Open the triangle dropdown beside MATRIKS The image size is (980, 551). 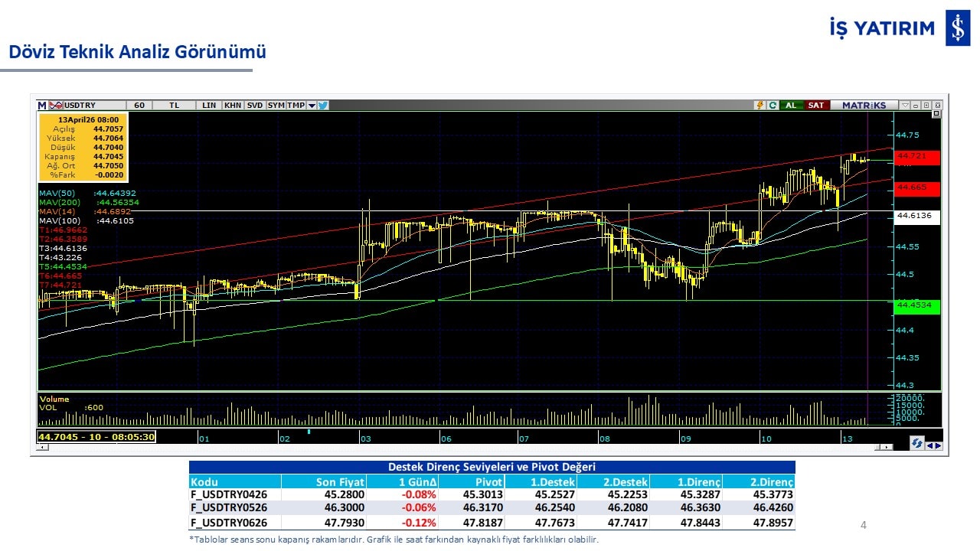tap(905, 105)
